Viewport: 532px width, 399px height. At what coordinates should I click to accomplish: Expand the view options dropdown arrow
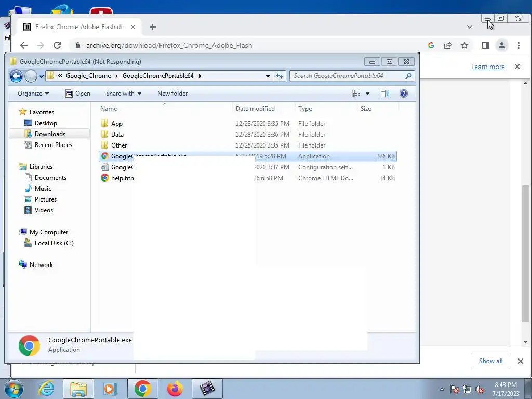pos(367,94)
